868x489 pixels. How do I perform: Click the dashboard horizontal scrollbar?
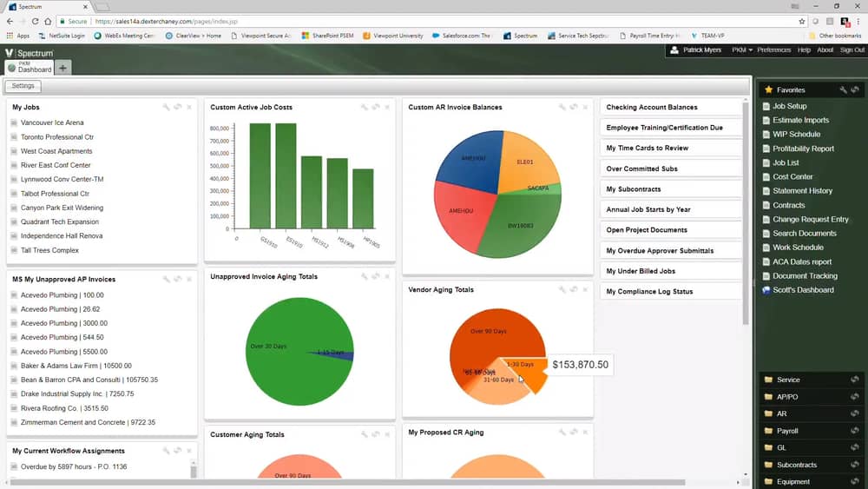click(348, 482)
